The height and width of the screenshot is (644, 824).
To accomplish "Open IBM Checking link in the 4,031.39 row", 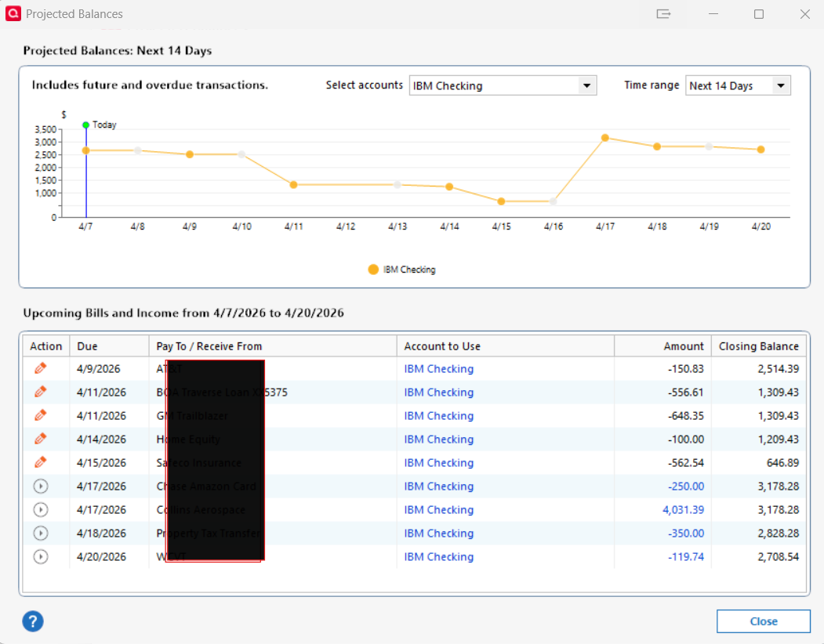I will click(439, 510).
